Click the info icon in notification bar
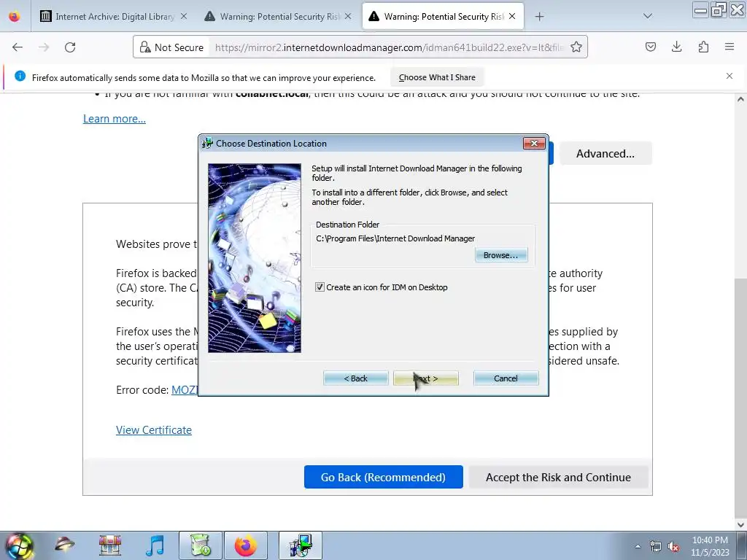The height and width of the screenshot is (560, 747). pyautogui.click(x=20, y=76)
